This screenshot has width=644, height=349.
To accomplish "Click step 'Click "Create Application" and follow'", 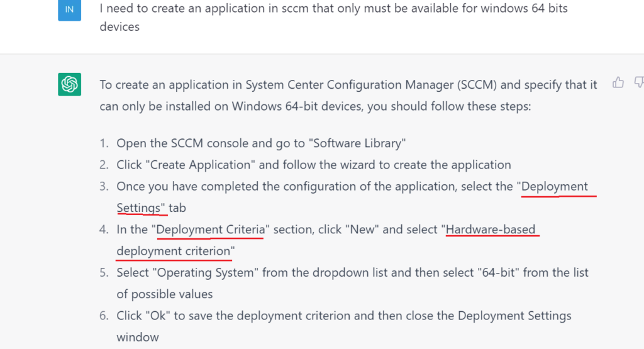I will [x=314, y=165].
